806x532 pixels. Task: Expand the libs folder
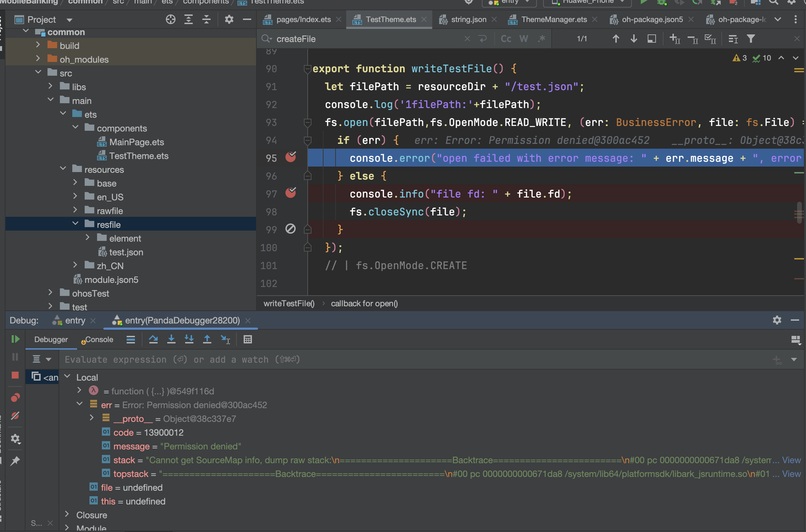pyautogui.click(x=51, y=86)
